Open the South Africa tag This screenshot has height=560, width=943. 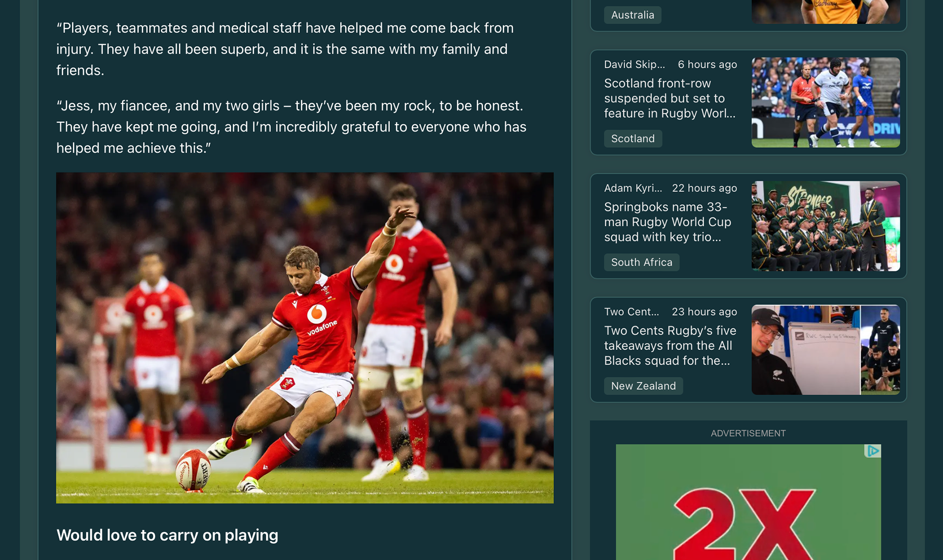coord(641,262)
